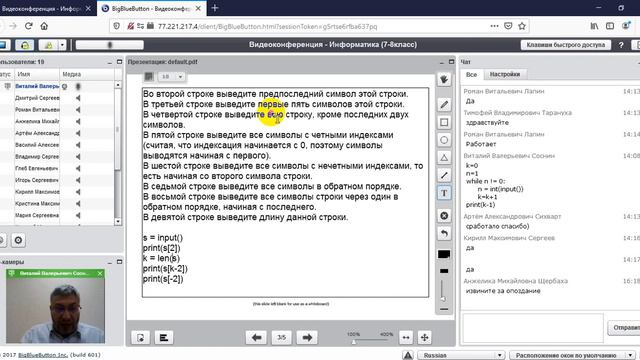Expand the dropdown beside the lock button
Viewport: 640px width, 360px height.
pos(62,45)
